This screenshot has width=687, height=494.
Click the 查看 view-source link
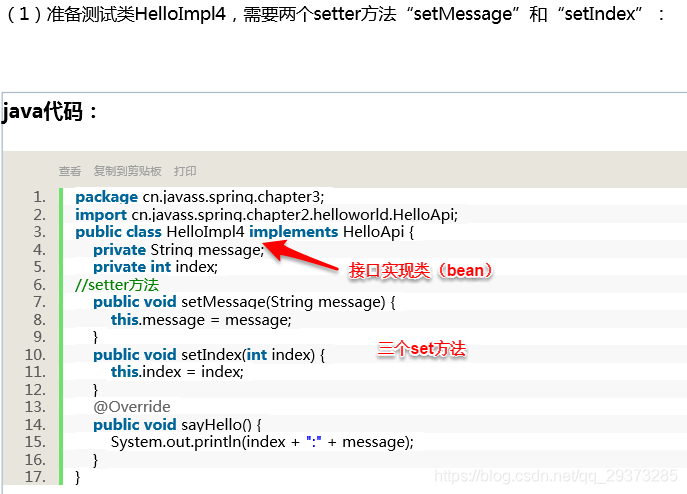click(x=70, y=171)
